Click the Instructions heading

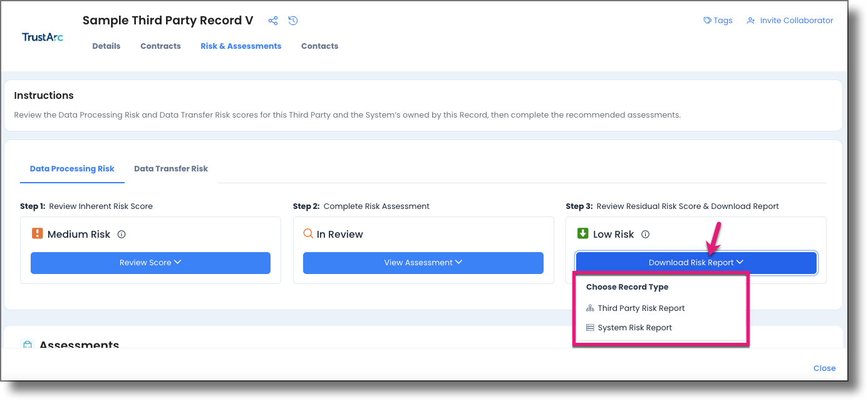click(44, 96)
